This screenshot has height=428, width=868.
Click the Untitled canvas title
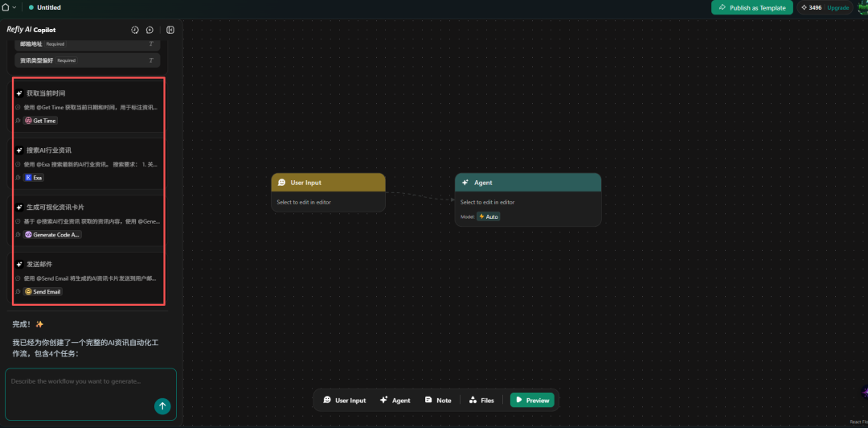[x=49, y=8]
